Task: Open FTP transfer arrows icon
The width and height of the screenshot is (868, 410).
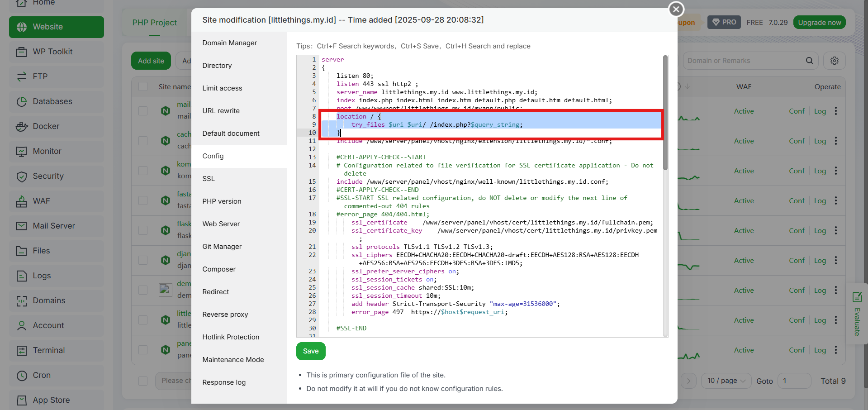Action: (22, 77)
